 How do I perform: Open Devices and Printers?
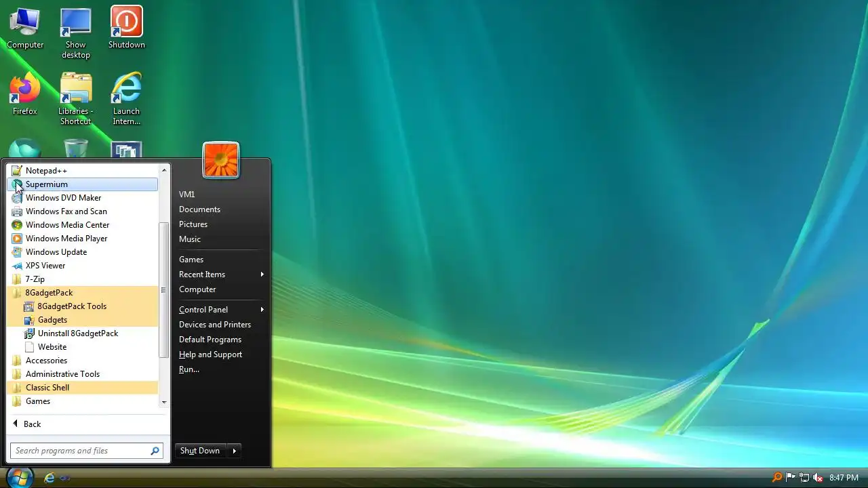[x=220, y=325]
